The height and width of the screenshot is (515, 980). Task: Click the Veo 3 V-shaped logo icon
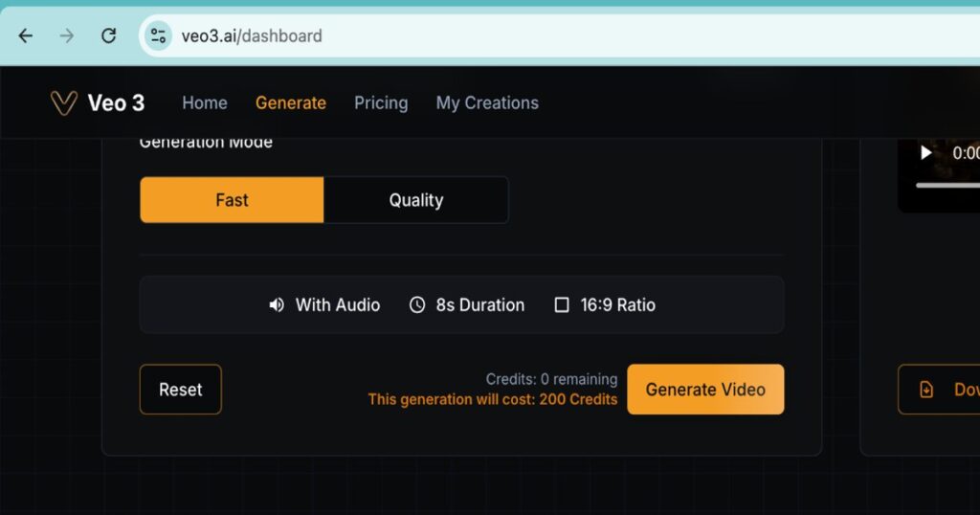tap(64, 103)
